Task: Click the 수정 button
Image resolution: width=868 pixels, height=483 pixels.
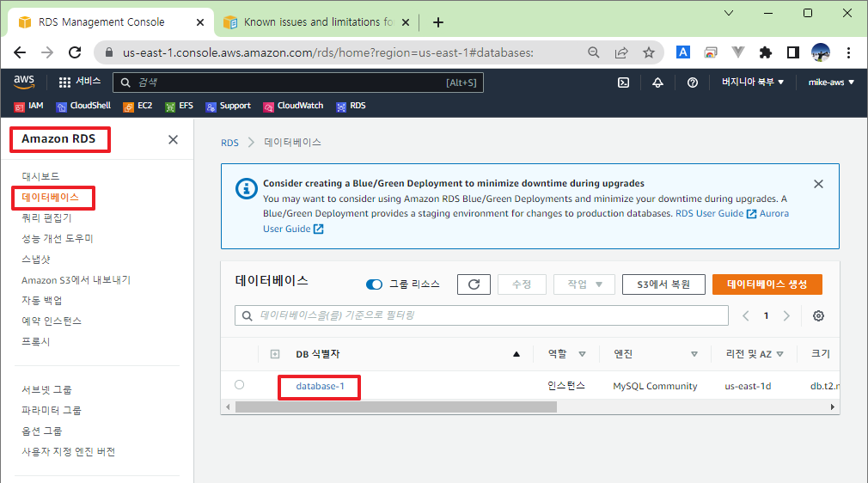Action: [x=522, y=284]
